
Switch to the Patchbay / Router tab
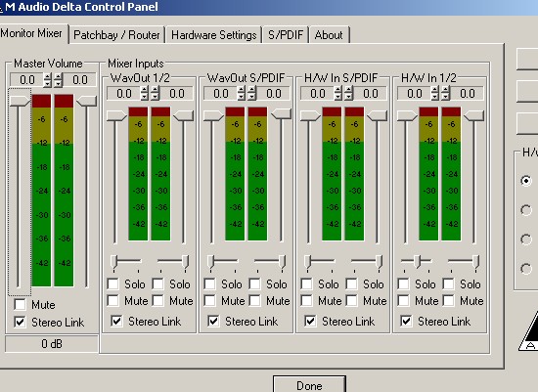[x=116, y=35]
